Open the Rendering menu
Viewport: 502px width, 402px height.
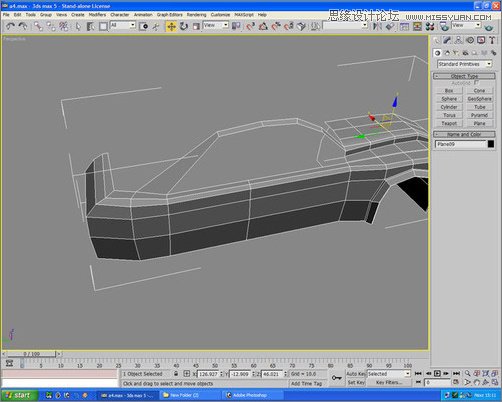pos(196,15)
